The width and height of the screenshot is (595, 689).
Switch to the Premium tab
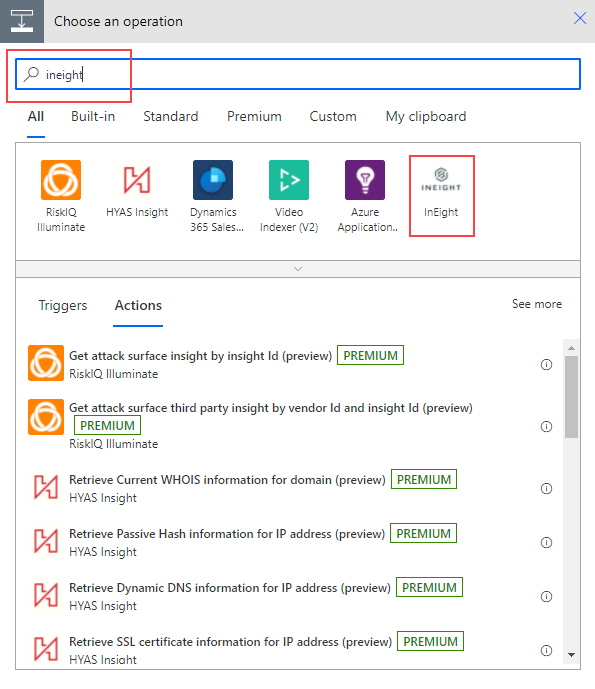tap(254, 116)
